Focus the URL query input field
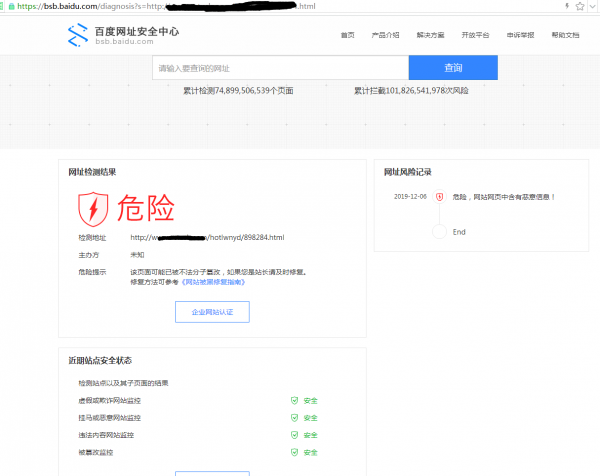Viewport: 600px width, 476px height. pos(280,68)
